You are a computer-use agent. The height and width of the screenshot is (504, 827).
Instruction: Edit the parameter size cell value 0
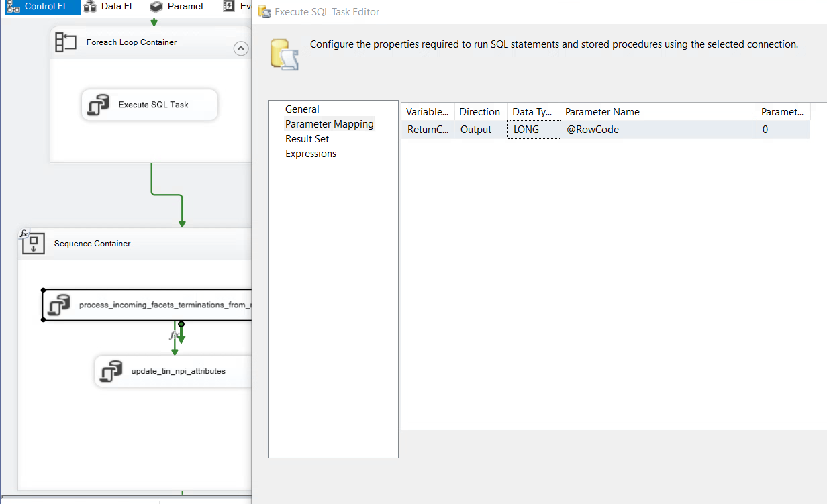pos(783,130)
